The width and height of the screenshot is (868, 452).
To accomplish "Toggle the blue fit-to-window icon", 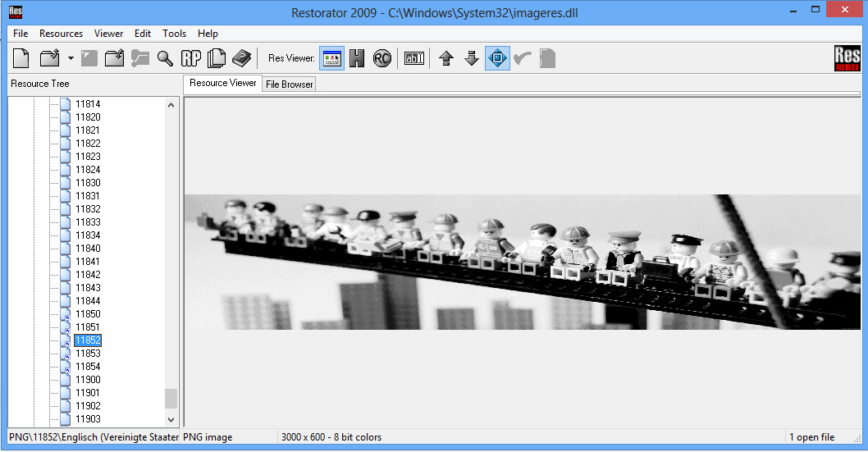I will (497, 58).
